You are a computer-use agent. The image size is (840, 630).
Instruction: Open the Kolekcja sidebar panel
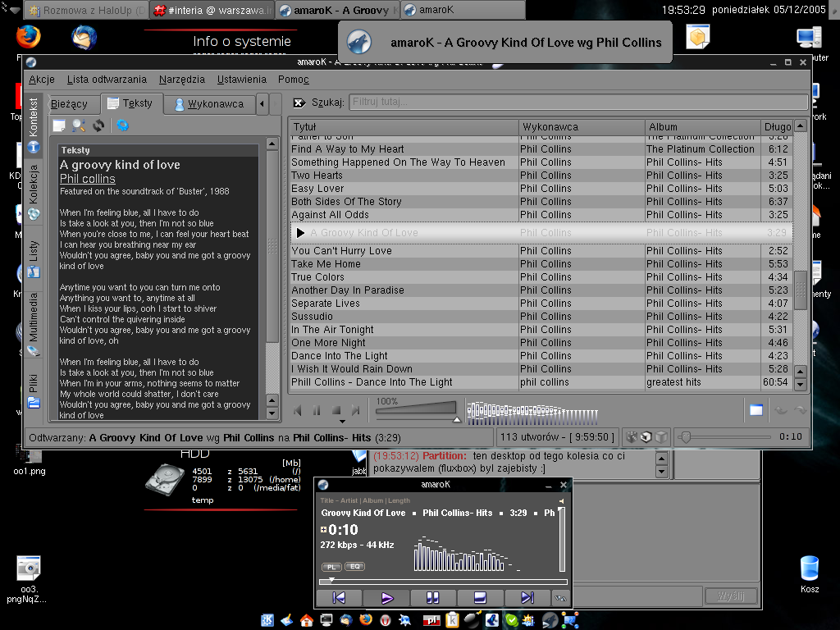33,193
